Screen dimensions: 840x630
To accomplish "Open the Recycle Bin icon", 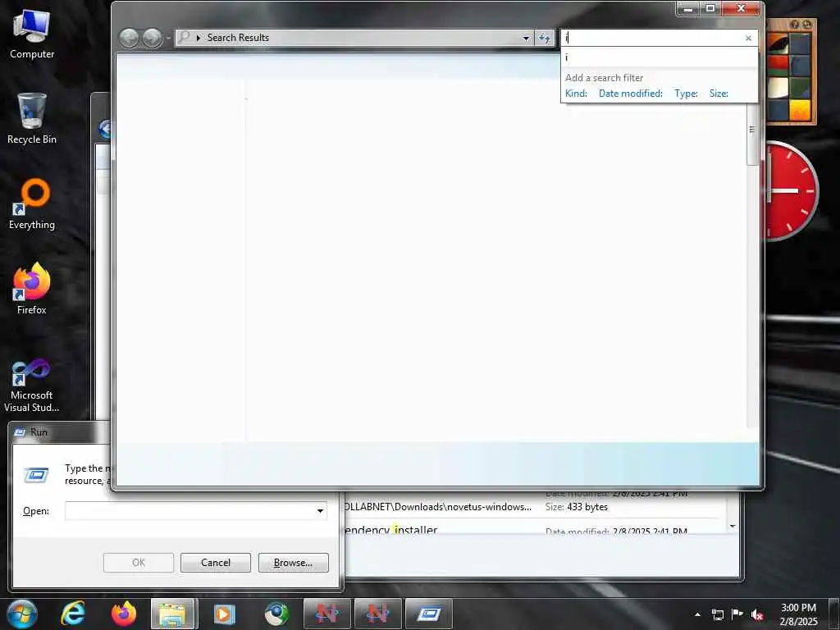I will [x=32, y=118].
